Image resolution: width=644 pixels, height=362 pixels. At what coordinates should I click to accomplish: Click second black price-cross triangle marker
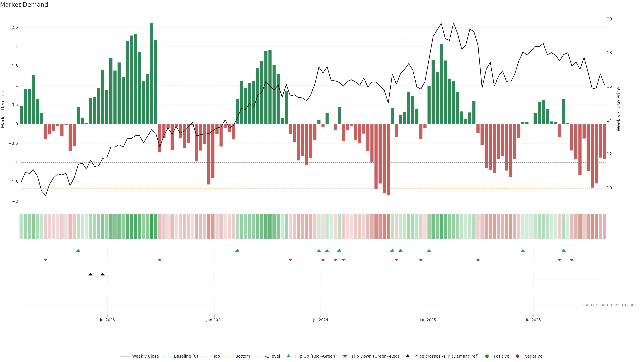pos(103,274)
